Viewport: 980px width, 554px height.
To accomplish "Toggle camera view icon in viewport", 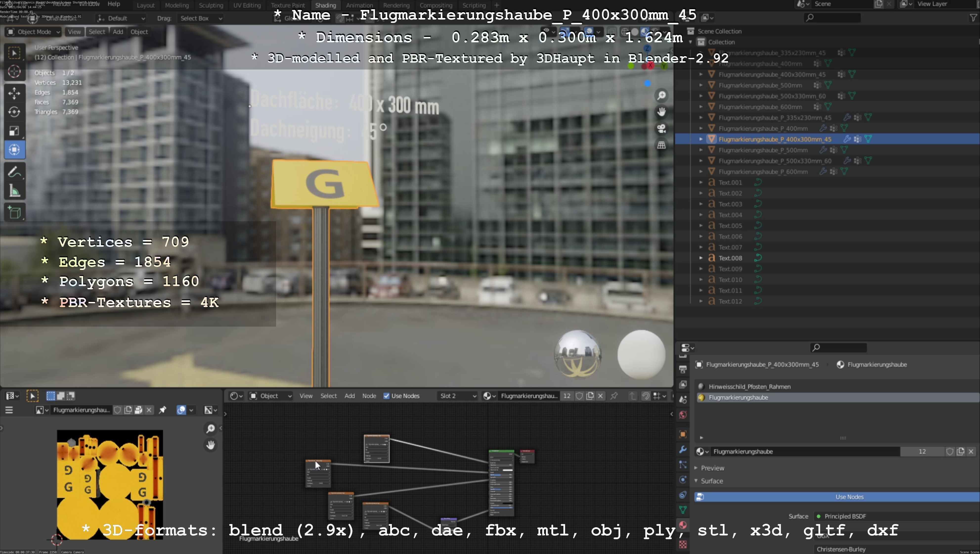I will (x=662, y=129).
